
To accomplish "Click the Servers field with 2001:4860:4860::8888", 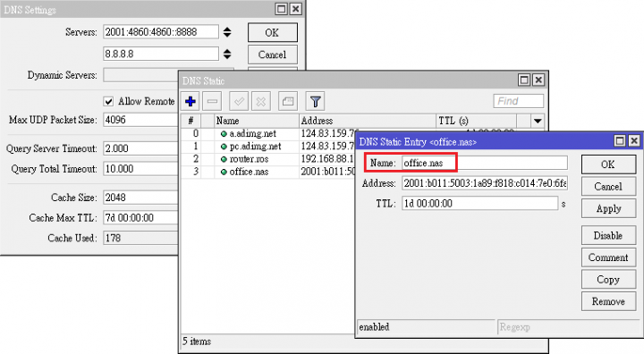I will (161, 32).
